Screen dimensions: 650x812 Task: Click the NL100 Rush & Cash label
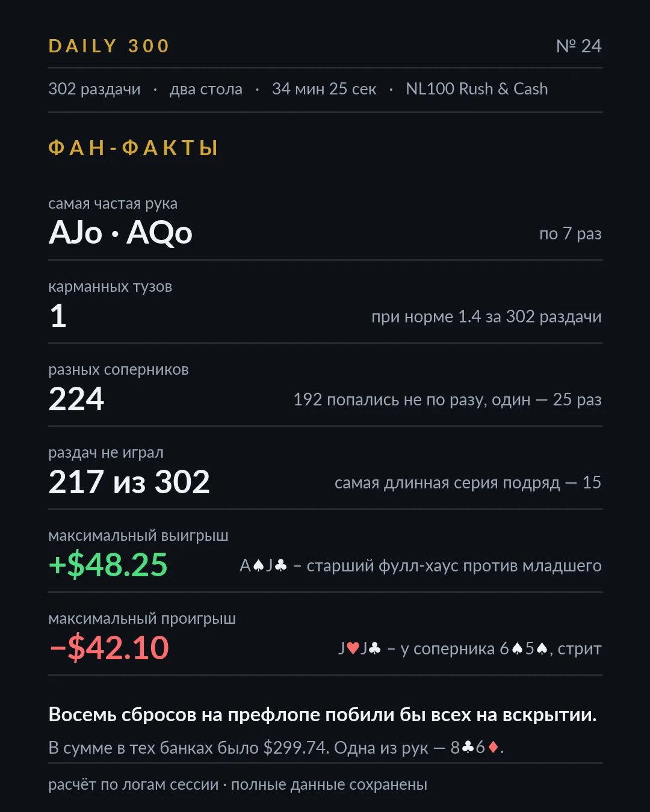tap(477, 89)
